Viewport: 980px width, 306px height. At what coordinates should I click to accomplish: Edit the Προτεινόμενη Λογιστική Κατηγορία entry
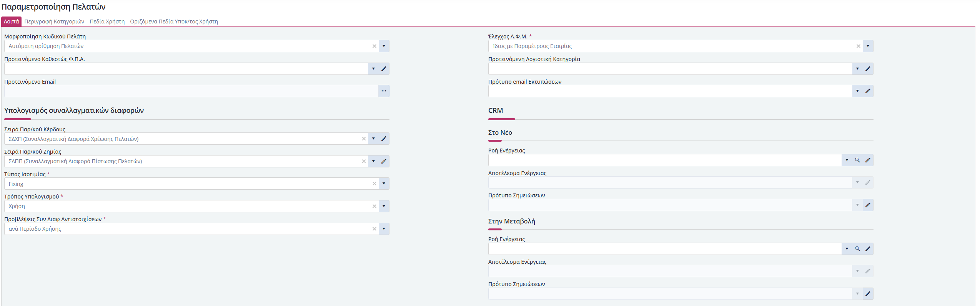coord(868,69)
